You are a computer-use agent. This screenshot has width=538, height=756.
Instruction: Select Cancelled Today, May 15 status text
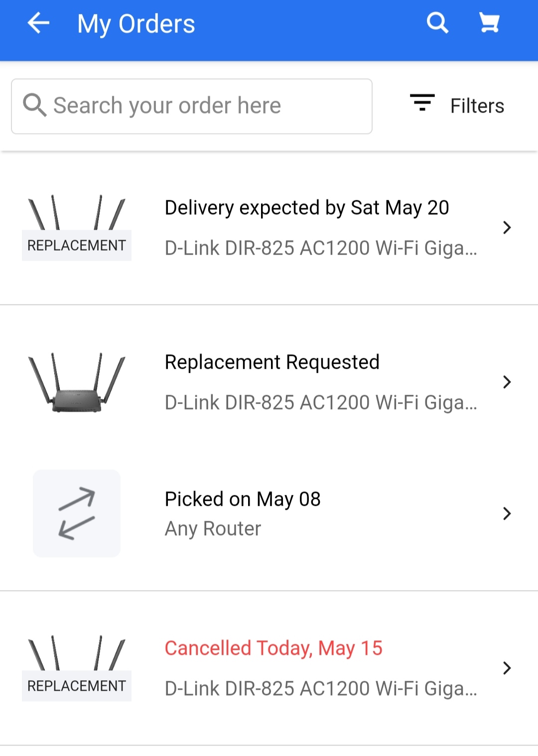point(273,648)
